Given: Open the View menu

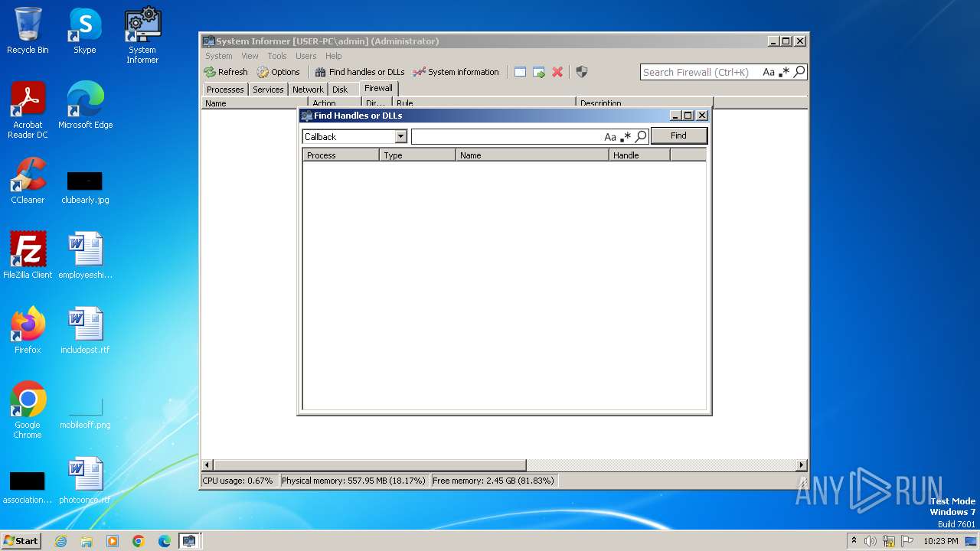Looking at the screenshot, I should point(250,56).
